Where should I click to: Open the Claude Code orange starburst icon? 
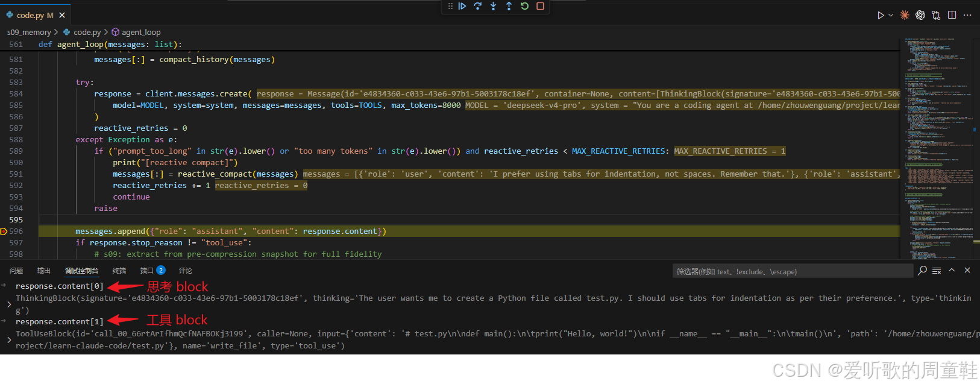pos(905,15)
